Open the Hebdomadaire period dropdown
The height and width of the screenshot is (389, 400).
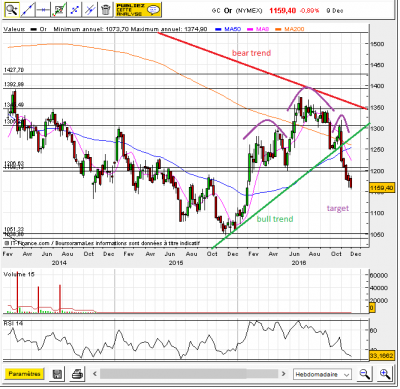[322, 374]
